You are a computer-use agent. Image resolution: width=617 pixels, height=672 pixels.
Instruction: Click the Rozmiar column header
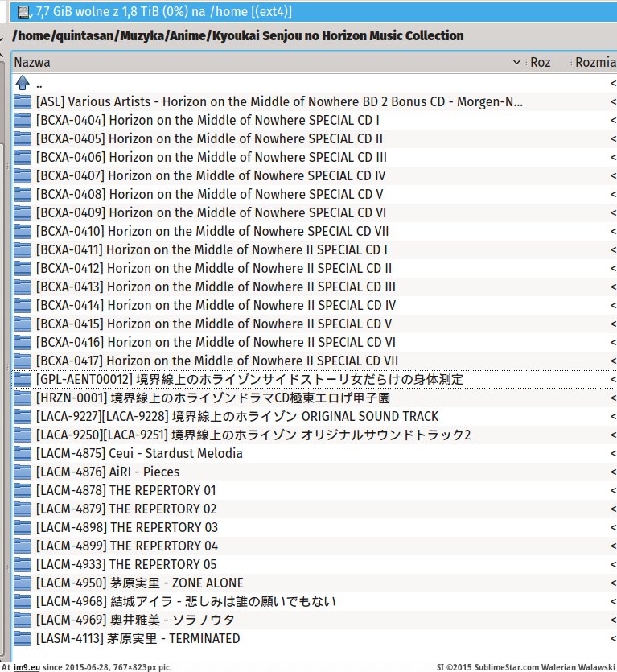595,63
